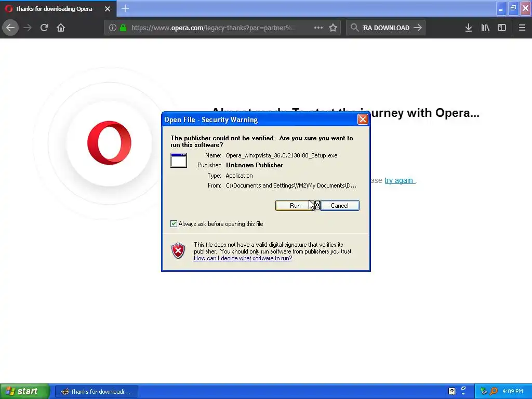532x399 pixels.
Task: Click the red Opera logo
Action: 109,143
